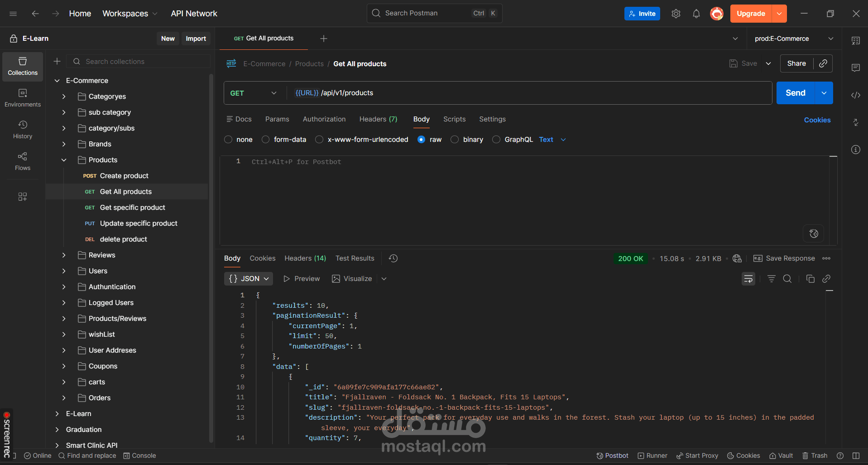
Task: Open response more options ellipsis
Action: tap(826, 258)
